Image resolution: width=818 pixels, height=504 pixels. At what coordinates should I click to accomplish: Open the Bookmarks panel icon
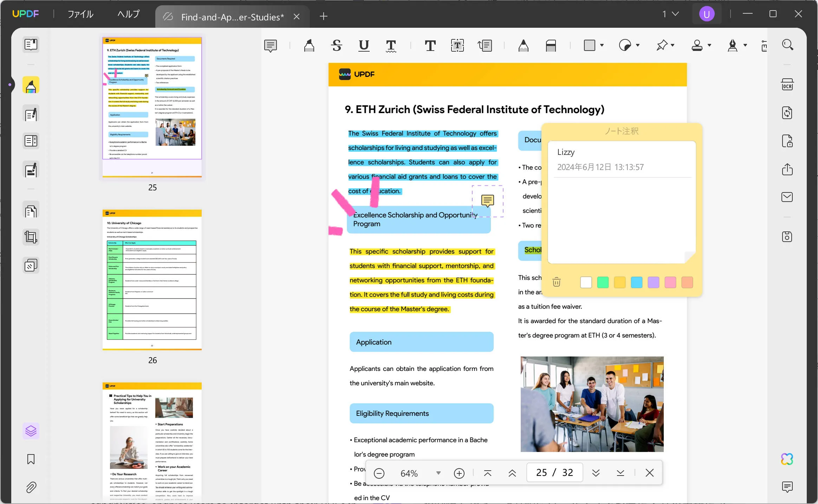coord(31,459)
